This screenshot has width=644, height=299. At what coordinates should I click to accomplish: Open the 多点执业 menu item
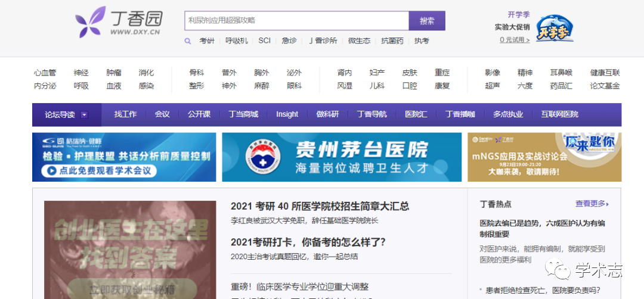coord(508,114)
